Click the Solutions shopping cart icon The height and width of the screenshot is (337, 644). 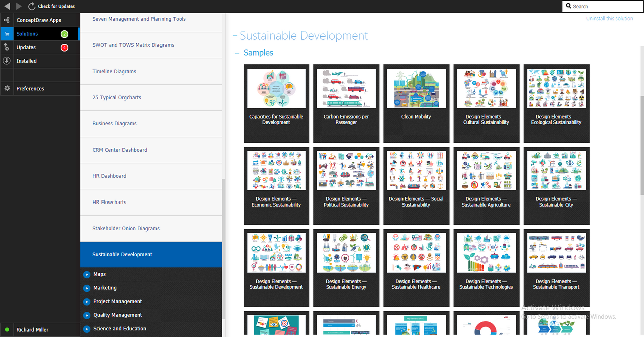click(x=7, y=34)
